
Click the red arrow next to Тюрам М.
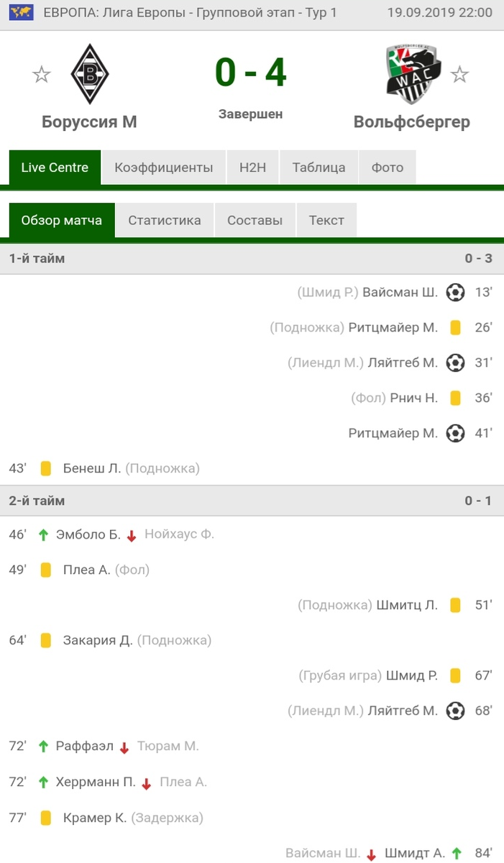[124, 747]
